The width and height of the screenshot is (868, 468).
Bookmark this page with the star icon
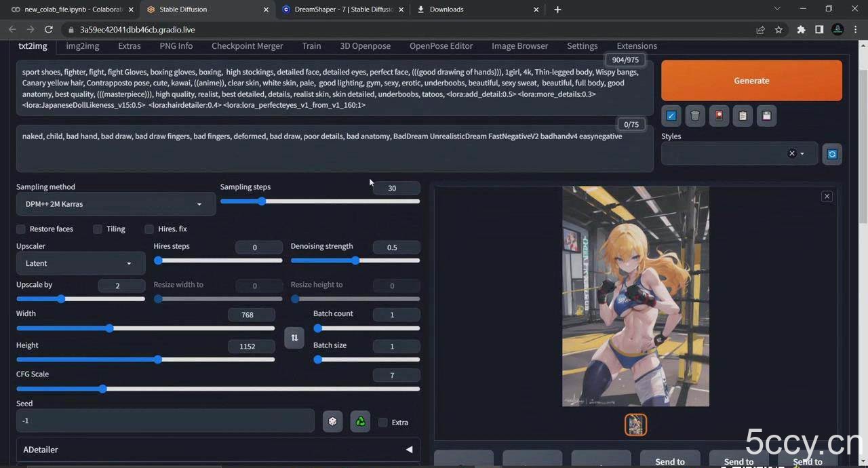pyautogui.click(x=778, y=30)
